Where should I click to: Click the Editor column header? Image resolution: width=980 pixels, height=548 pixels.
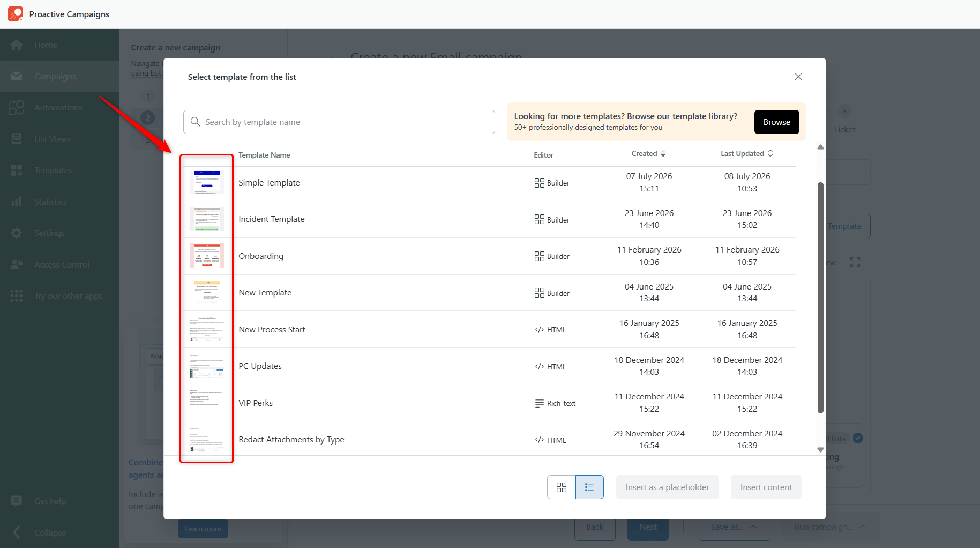[543, 155]
